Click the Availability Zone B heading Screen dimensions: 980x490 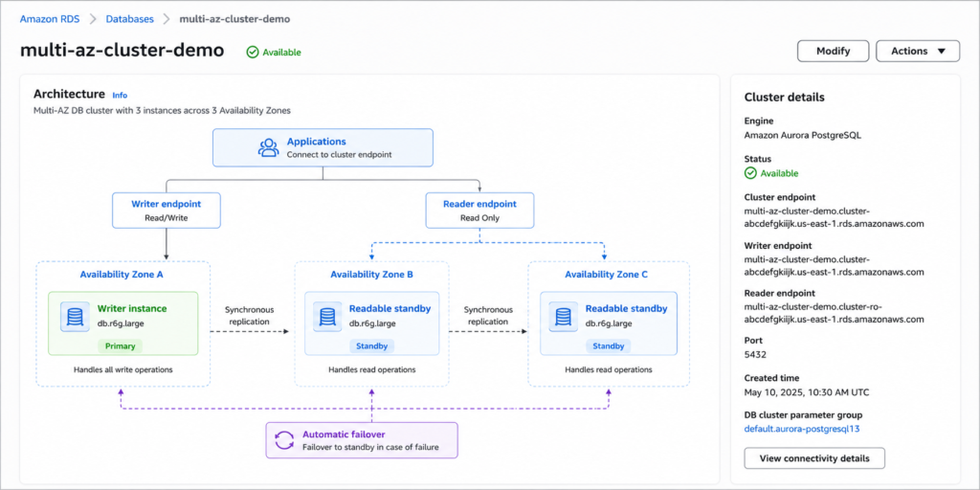point(371,274)
